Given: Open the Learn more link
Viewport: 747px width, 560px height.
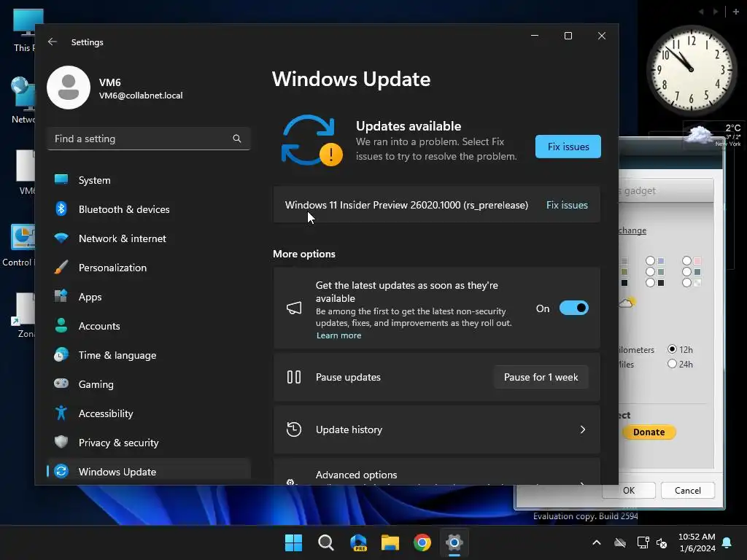Looking at the screenshot, I should tap(338, 335).
